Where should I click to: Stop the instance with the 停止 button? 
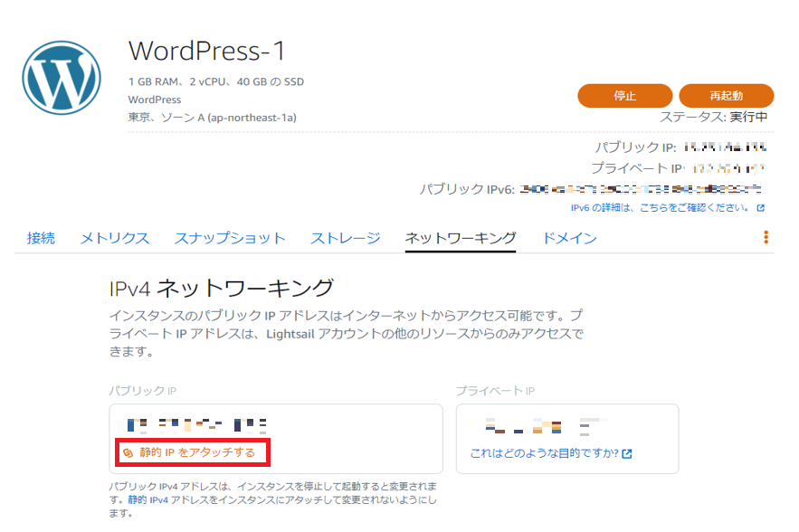624,96
